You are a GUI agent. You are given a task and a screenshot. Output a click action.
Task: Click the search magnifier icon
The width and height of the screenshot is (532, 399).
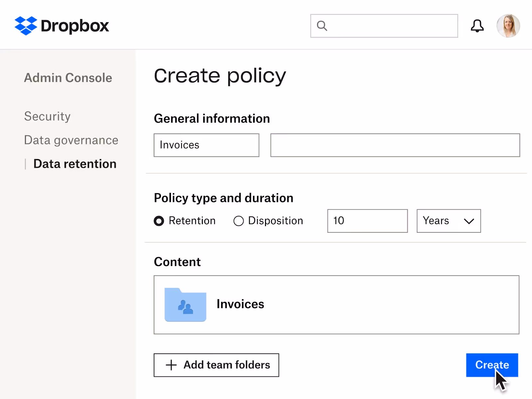coord(322,26)
